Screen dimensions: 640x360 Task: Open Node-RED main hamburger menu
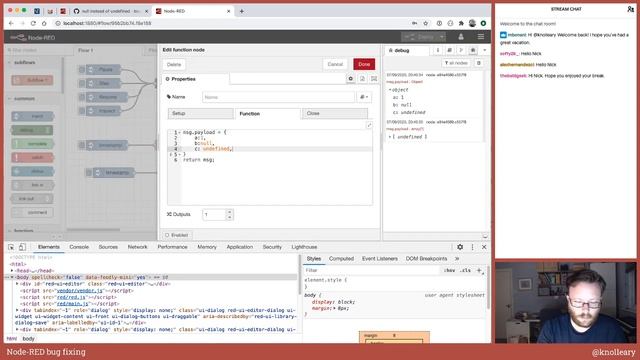pyautogui.click(x=481, y=37)
